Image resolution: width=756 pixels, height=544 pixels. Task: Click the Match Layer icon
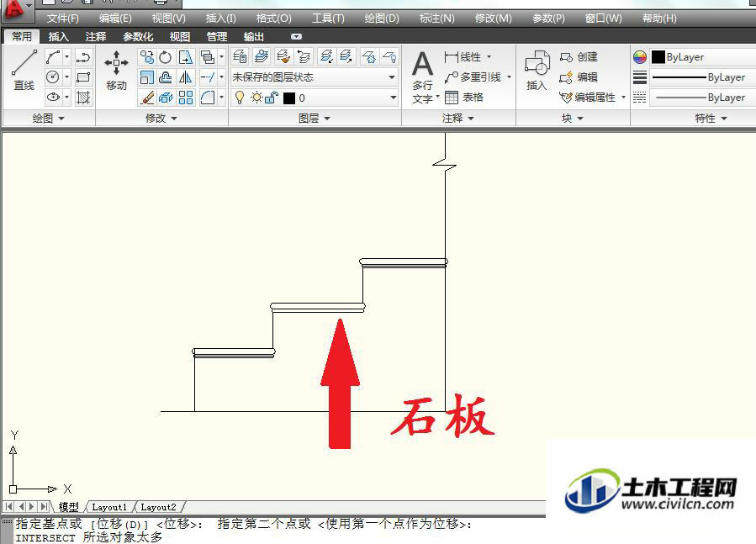click(283, 56)
